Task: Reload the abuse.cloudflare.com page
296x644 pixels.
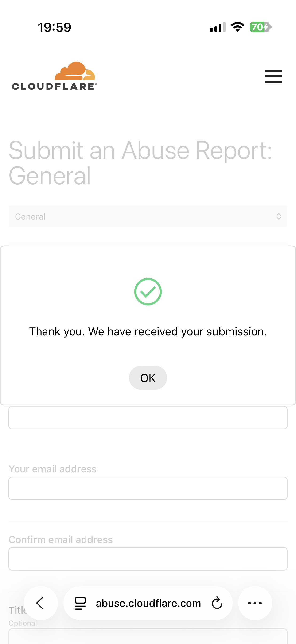Action: tap(217, 603)
